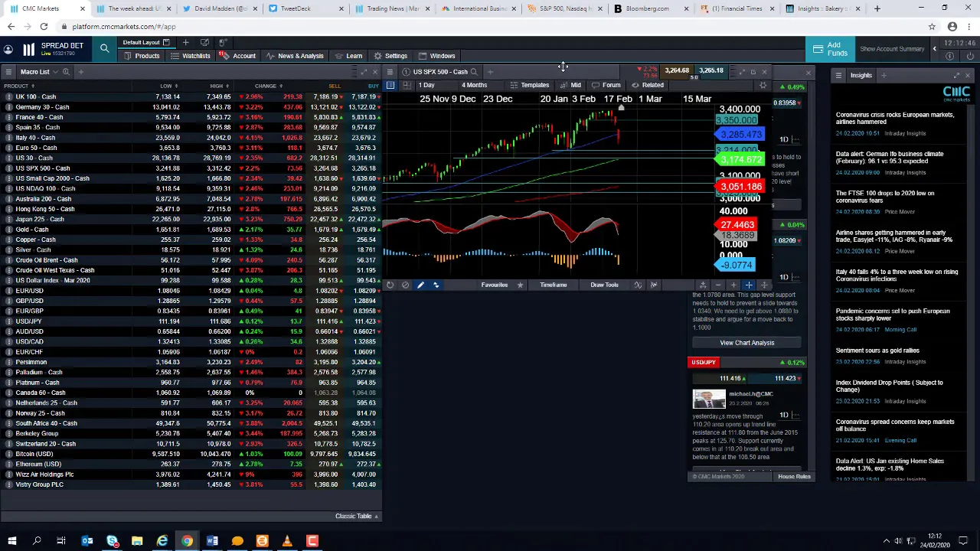Open Draw Tools menu
The image size is (980, 551).
point(604,285)
